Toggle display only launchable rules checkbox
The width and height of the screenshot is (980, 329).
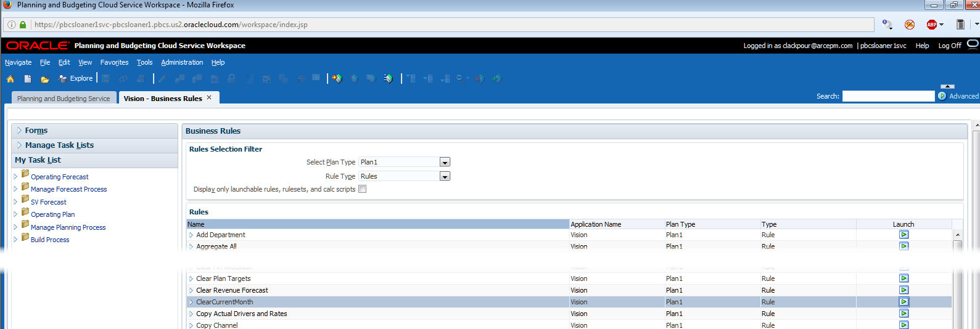pos(363,189)
